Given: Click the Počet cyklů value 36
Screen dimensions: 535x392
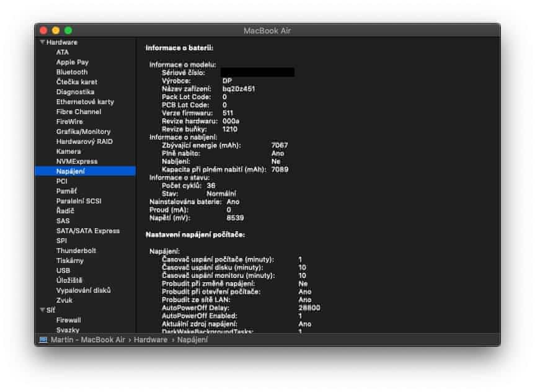Looking at the screenshot, I should coord(211,185).
